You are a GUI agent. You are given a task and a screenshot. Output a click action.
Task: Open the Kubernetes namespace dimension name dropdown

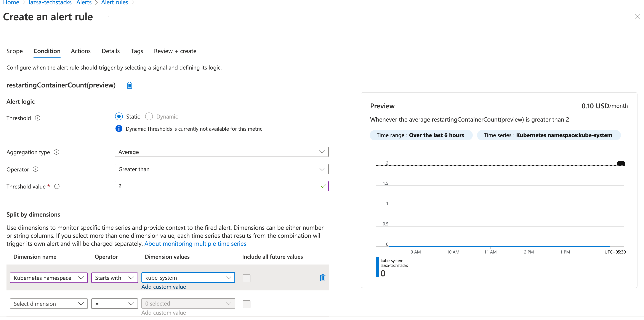click(x=49, y=277)
